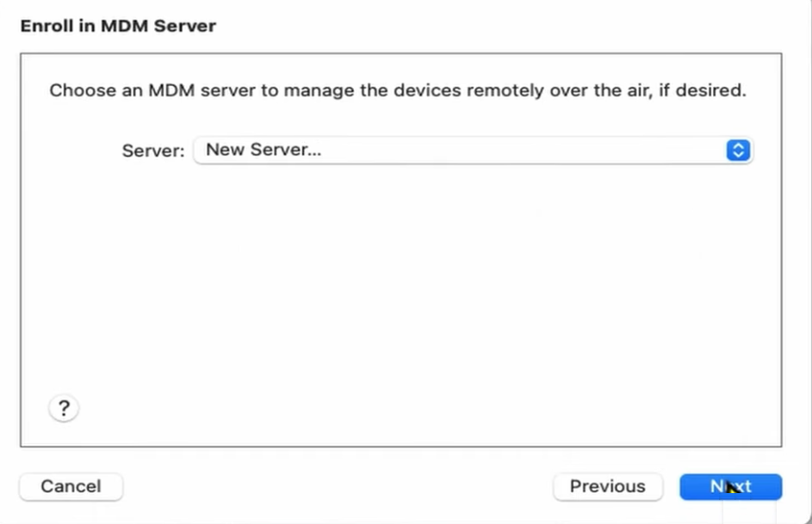Cancel the MDM server enrollment
Screen dimensions: 812x524
(71, 486)
